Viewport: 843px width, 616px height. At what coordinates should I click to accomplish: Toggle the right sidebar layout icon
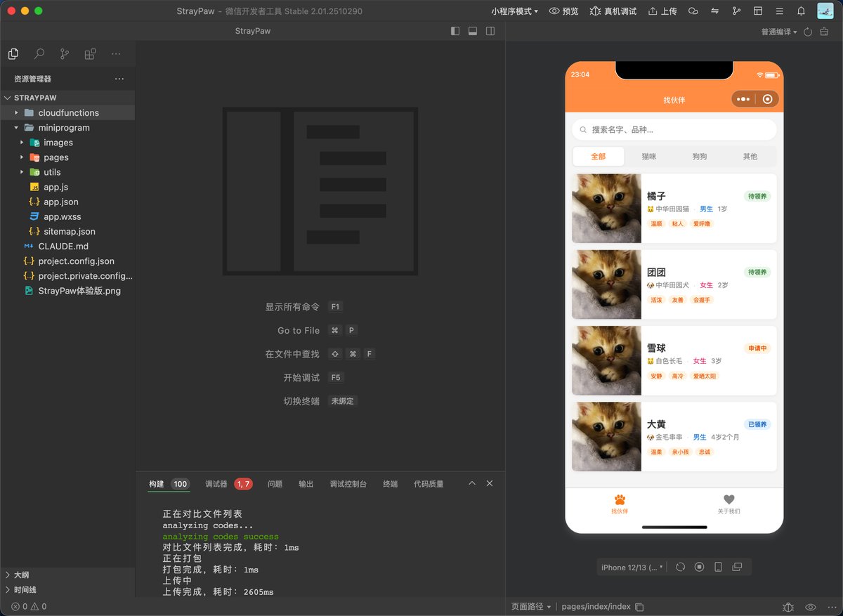(x=490, y=31)
